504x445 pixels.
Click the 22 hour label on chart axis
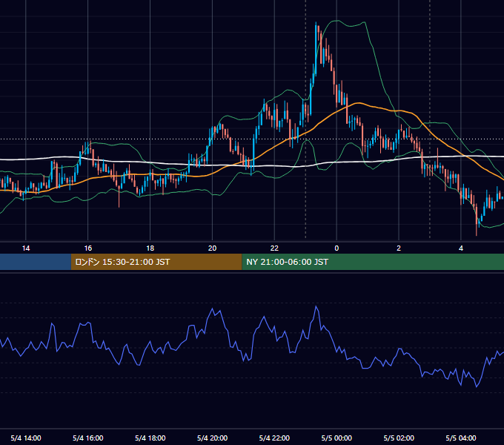[274, 248]
